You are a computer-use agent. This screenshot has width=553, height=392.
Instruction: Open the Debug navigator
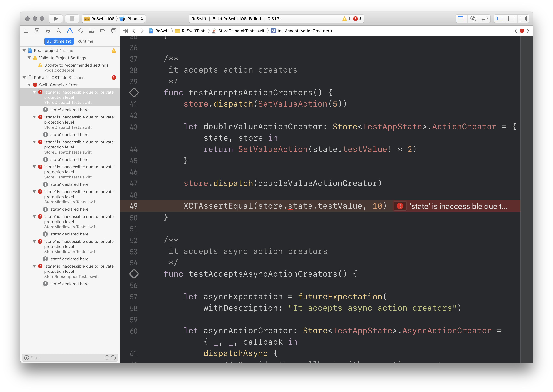[x=92, y=31]
